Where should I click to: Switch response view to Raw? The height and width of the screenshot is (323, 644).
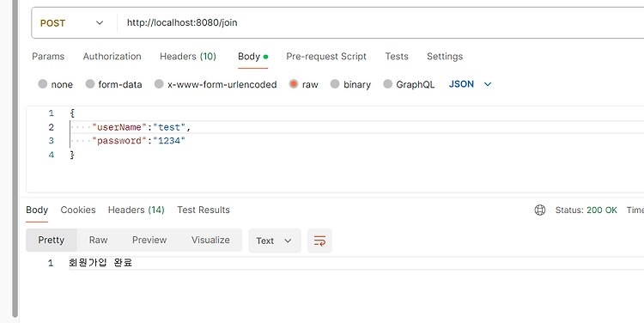tap(98, 240)
